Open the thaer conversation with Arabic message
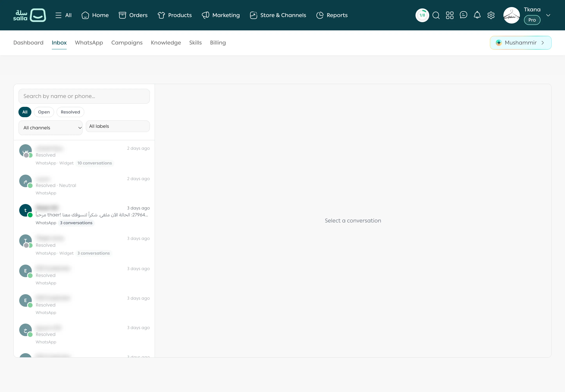 [x=84, y=215]
